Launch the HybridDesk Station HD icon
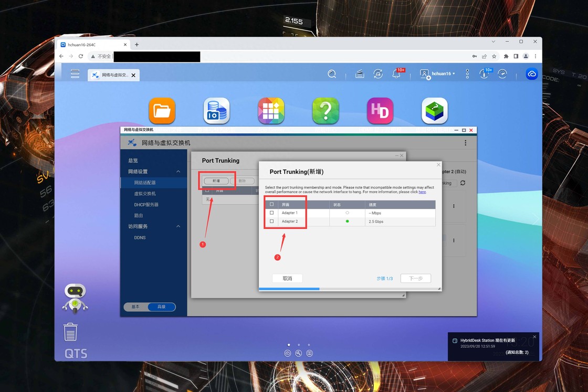Image resolution: width=588 pixels, height=392 pixels. point(380,111)
